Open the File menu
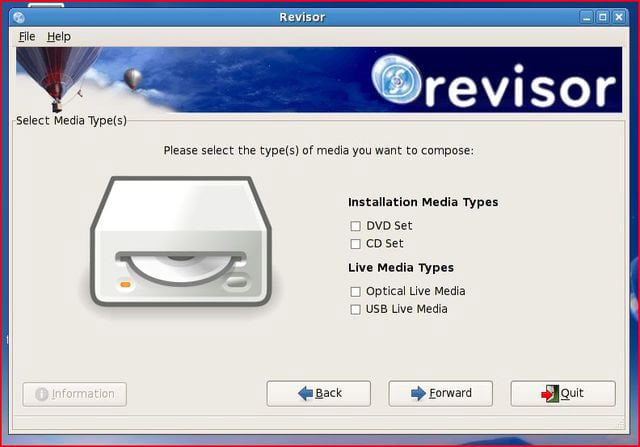640x447 pixels. (27, 37)
